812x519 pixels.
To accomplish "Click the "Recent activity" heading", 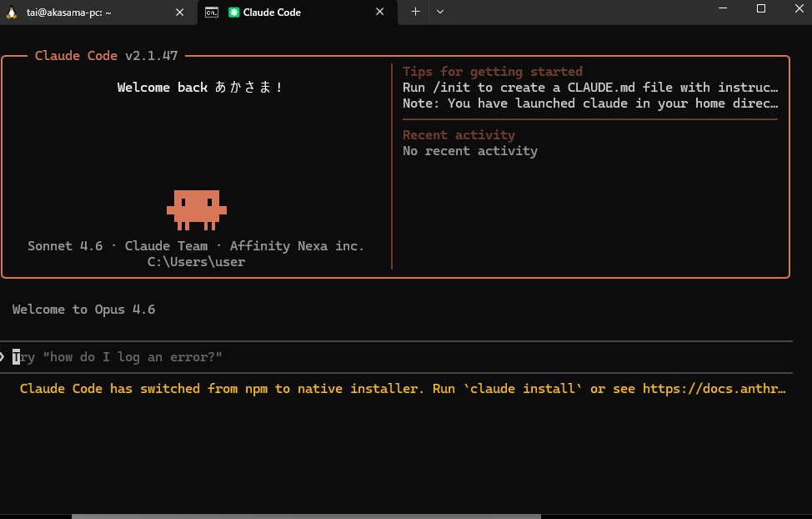I will pos(459,135).
